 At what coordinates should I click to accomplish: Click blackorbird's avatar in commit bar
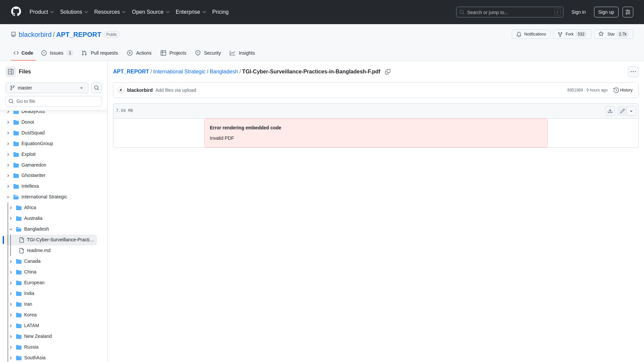(x=121, y=90)
